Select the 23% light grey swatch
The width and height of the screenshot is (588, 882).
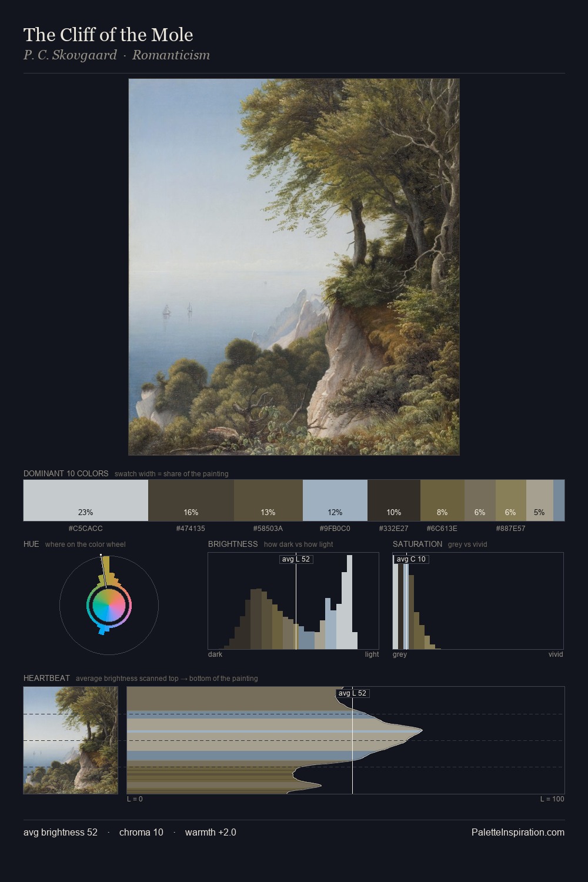[x=86, y=500]
